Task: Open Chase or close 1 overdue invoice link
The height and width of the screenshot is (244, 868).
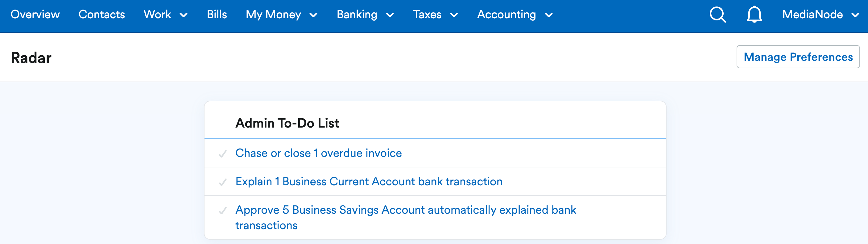Action: [x=318, y=153]
